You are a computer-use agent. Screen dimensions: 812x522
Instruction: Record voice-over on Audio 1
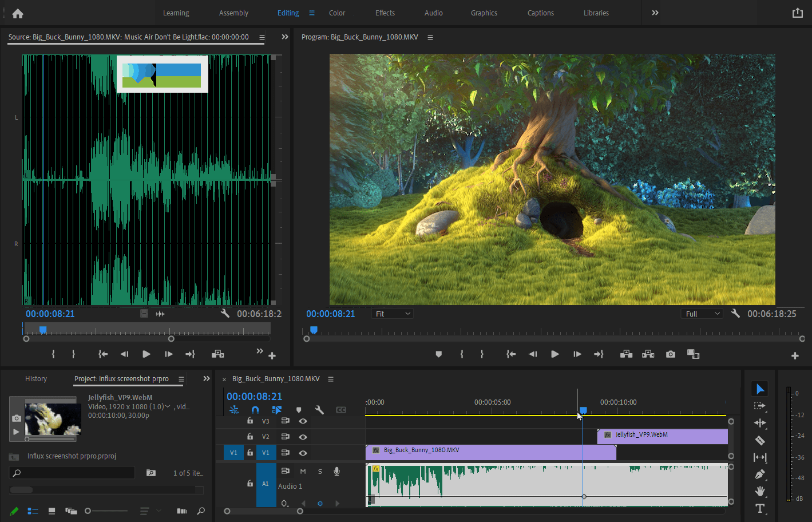[337, 471]
